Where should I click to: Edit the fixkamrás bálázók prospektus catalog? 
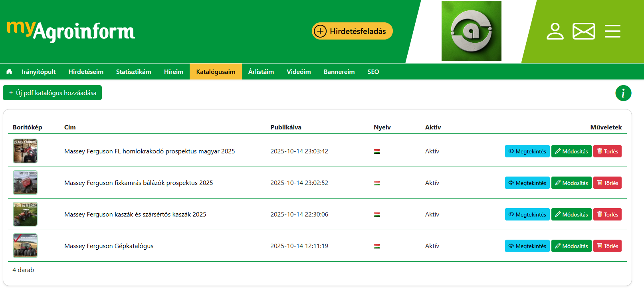coord(571,183)
